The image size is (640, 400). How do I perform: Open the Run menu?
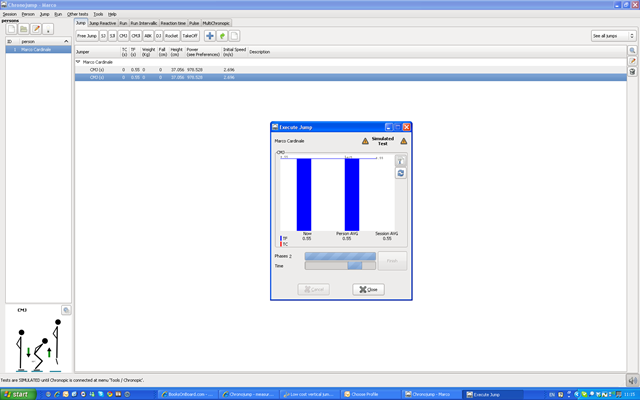click(x=58, y=14)
